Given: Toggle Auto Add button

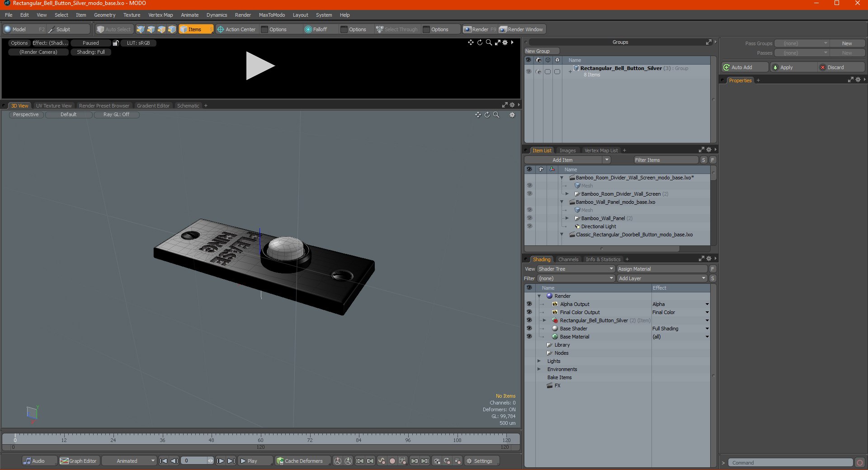Looking at the screenshot, I should pyautogui.click(x=745, y=67).
